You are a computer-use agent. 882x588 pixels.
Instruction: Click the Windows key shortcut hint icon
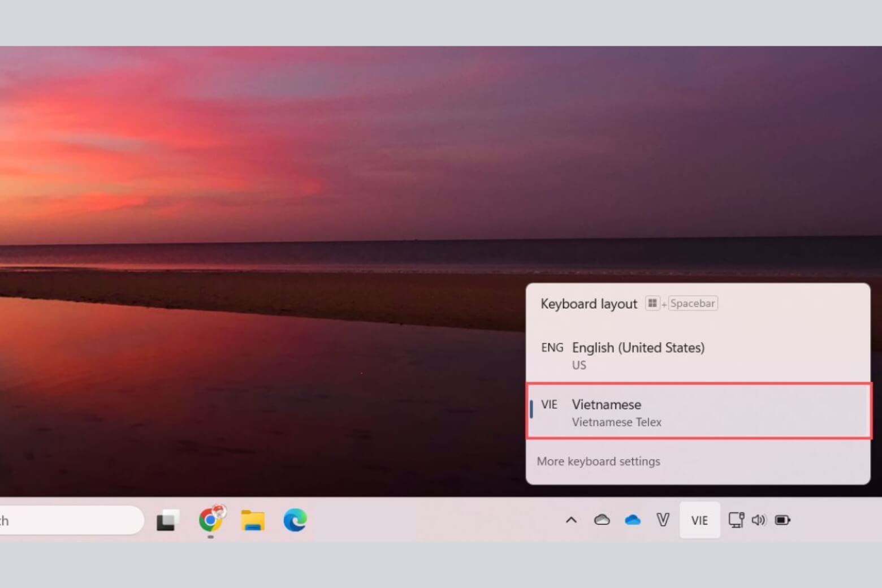[x=652, y=304]
